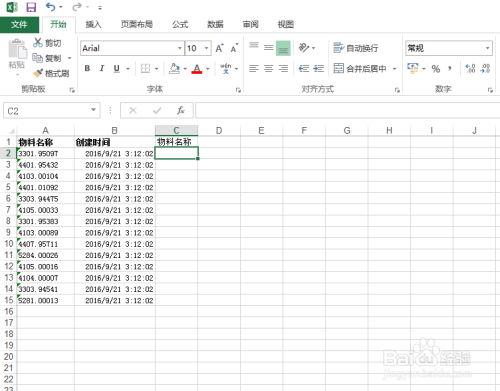Toggle Bottom Align highlighted button
The height and width of the screenshot is (391, 500).
(x=283, y=48)
